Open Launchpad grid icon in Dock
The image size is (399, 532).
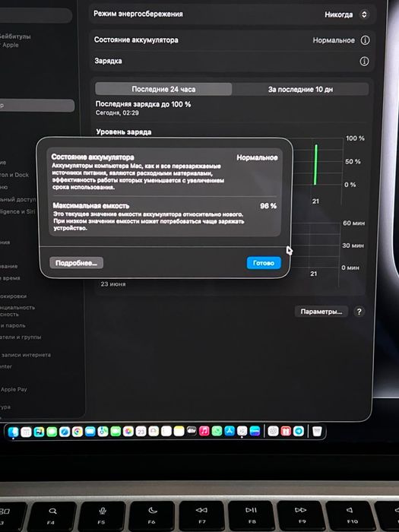coord(26,432)
